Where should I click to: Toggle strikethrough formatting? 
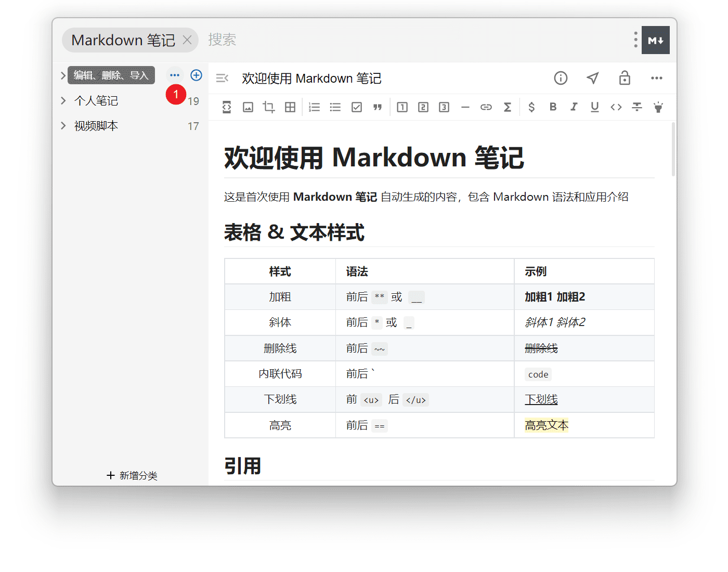point(637,107)
